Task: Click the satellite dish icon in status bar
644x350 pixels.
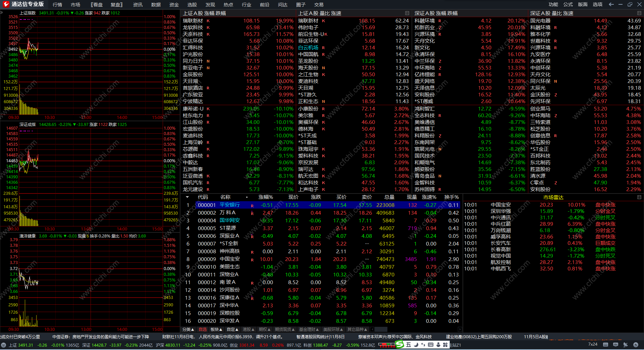Action: [x=626, y=345]
